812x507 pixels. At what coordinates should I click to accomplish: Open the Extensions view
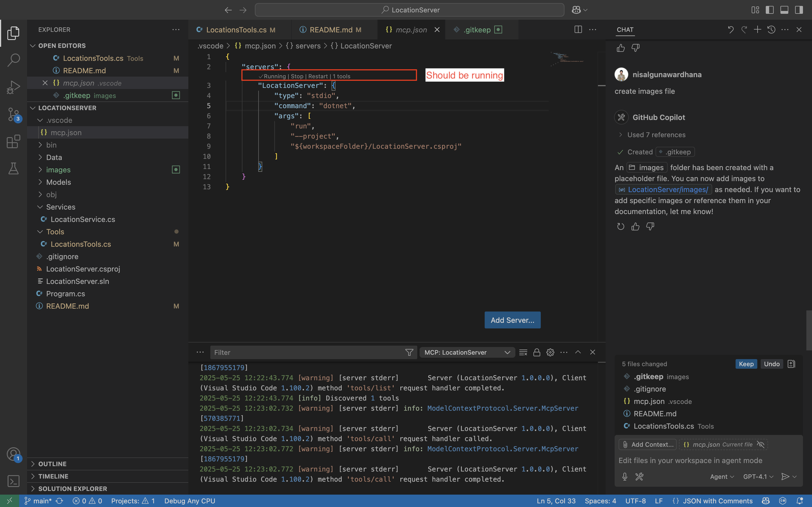[x=14, y=141]
